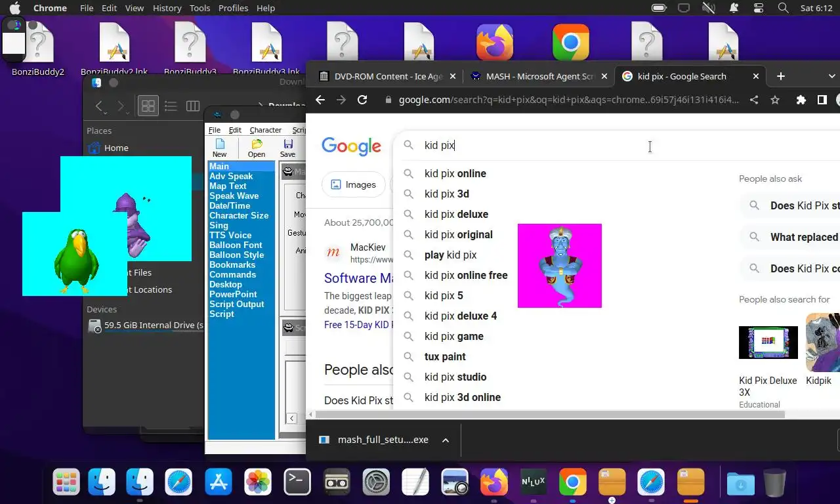Open Photos app in the dock
This screenshot has width=840, height=504.
pos(258,482)
